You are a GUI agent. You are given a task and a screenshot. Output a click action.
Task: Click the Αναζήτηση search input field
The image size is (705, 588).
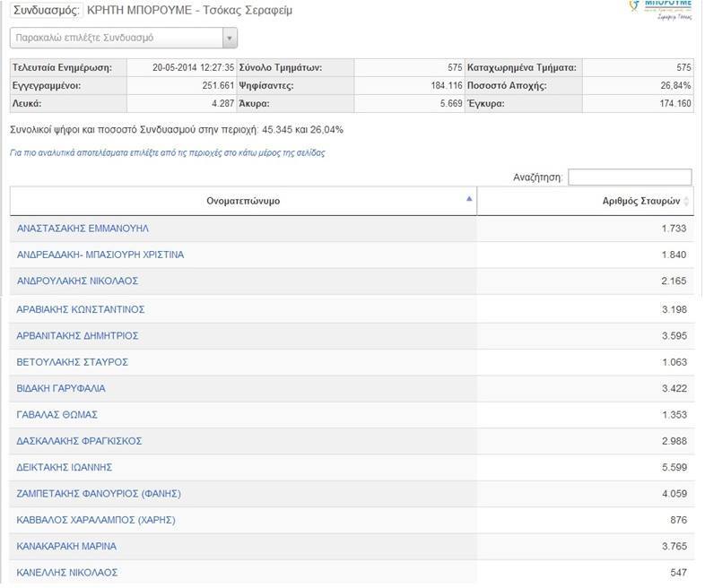point(629,177)
